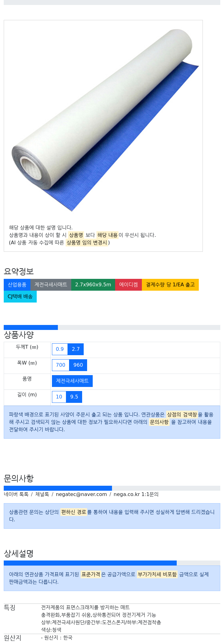
Task: Click the CJ택배 배송 shipping tag
Action: tap(20, 297)
